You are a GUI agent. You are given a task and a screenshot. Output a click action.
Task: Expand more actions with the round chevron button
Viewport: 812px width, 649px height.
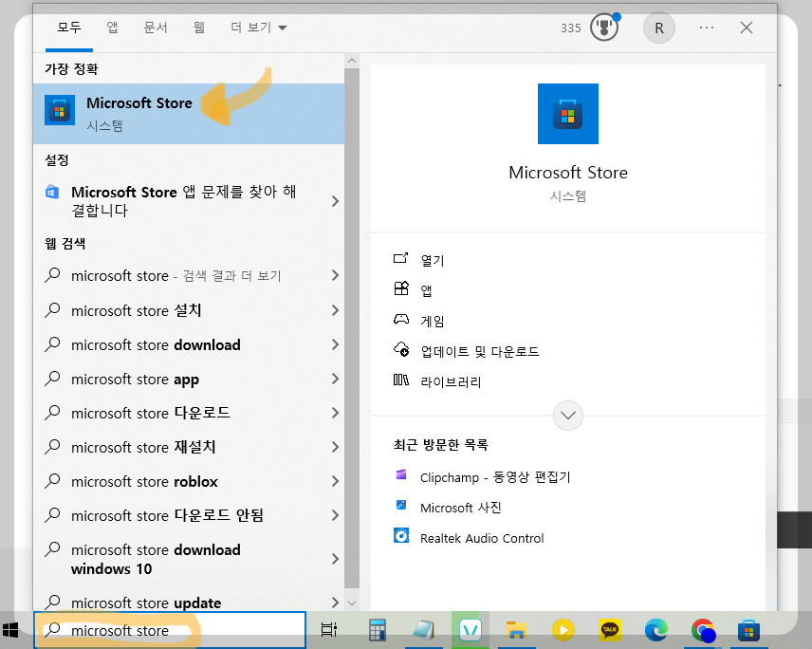pos(567,416)
